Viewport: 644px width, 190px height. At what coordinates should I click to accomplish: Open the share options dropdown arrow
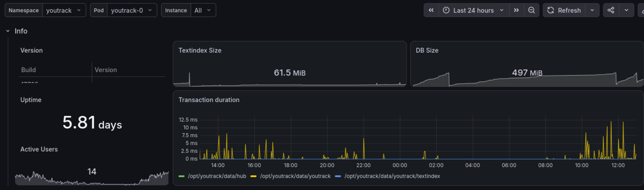click(x=626, y=10)
